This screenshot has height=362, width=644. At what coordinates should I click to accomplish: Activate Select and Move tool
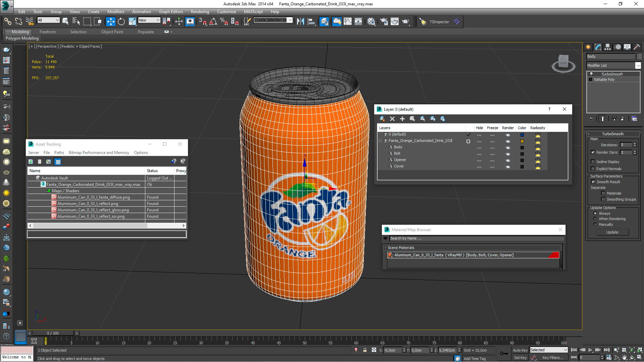(x=110, y=21)
